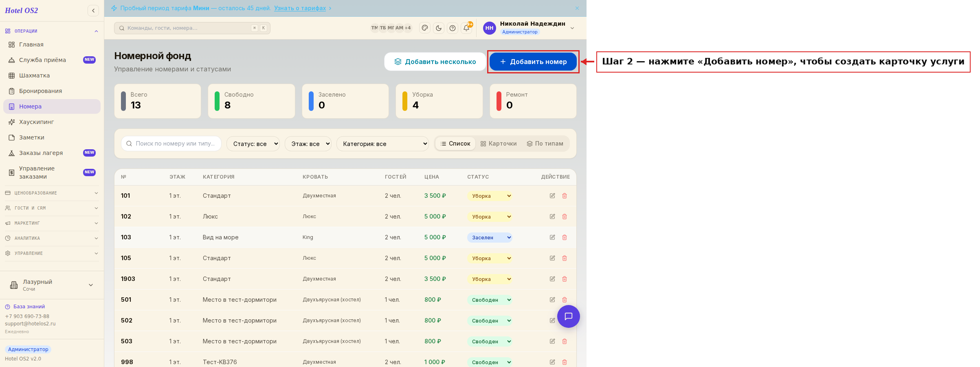
Task: Edit room 101 with pencil icon
Action: click(x=552, y=196)
